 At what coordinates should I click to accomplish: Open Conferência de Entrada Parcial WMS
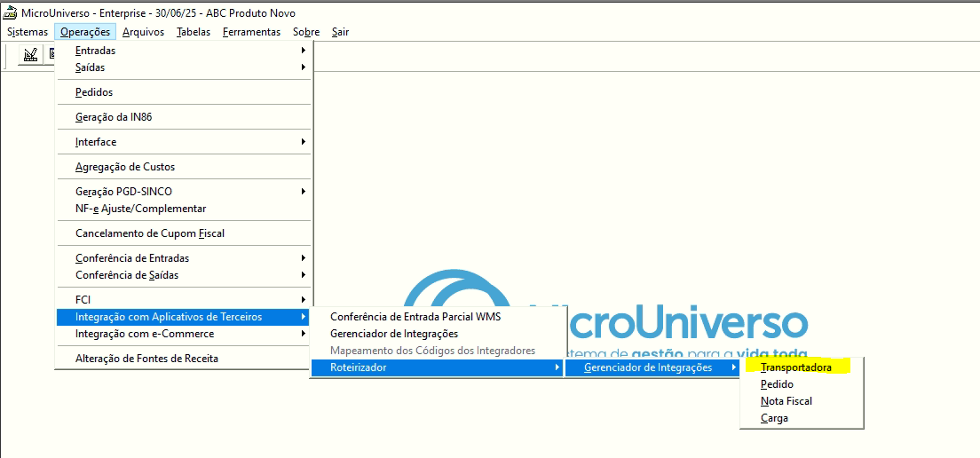[x=436, y=317]
